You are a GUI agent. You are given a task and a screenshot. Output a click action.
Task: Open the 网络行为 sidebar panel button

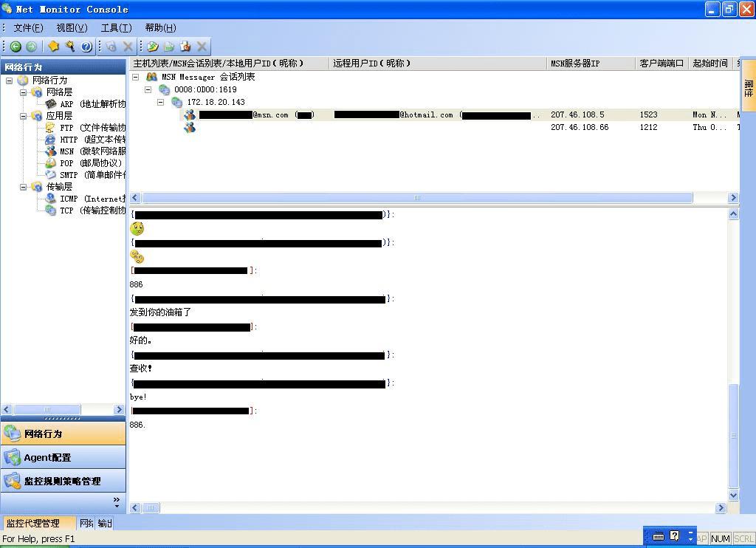click(x=63, y=434)
